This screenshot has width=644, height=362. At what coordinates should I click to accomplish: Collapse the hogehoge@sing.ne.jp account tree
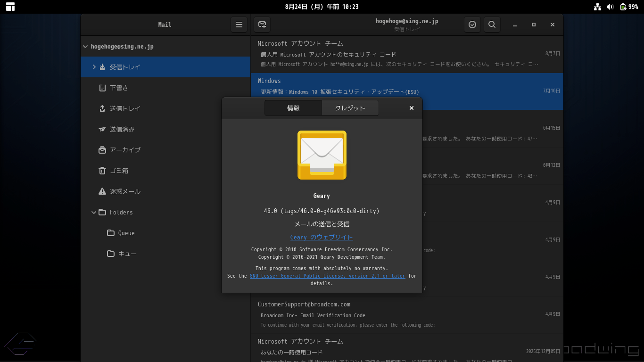coord(85,47)
